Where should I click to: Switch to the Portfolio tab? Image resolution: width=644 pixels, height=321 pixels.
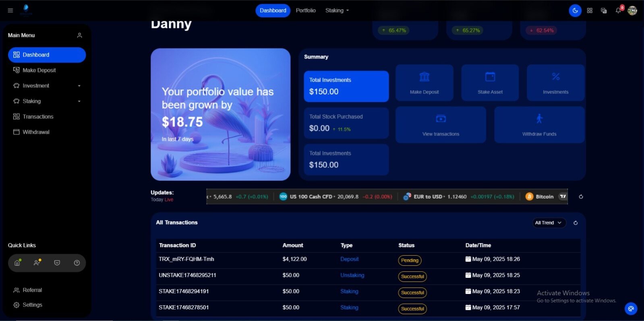306,10
